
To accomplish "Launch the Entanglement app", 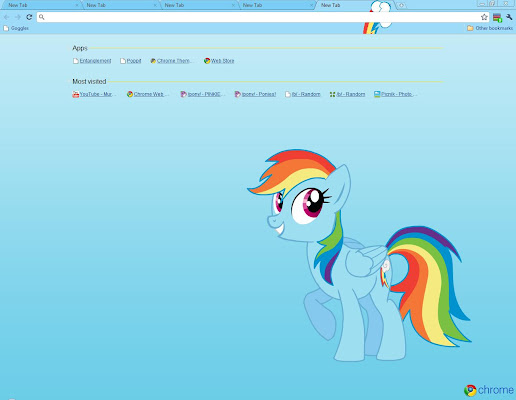I will [92, 61].
